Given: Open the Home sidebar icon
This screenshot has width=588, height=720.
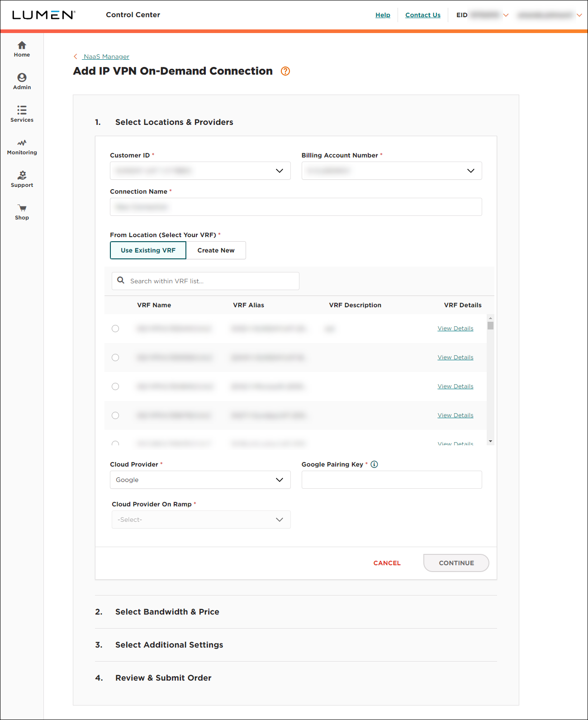Looking at the screenshot, I should 22,45.
